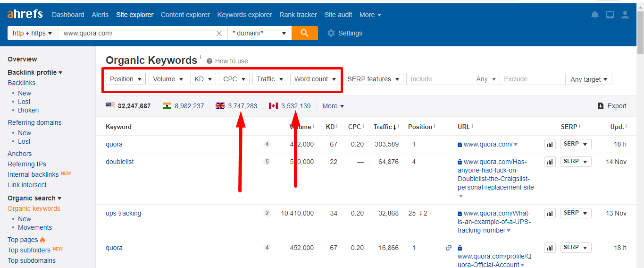Click the 'doublelist' keyword link
The width and height of the screenshot is (644, 268).
(x=120, y=162)
